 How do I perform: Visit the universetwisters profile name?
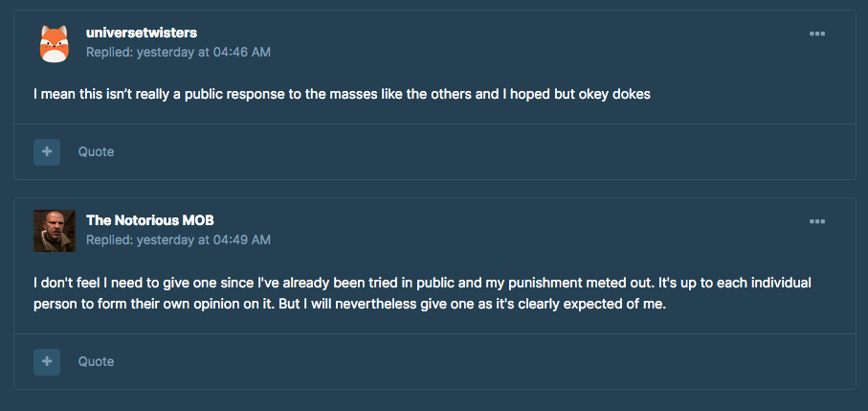(x=142, y=33)
